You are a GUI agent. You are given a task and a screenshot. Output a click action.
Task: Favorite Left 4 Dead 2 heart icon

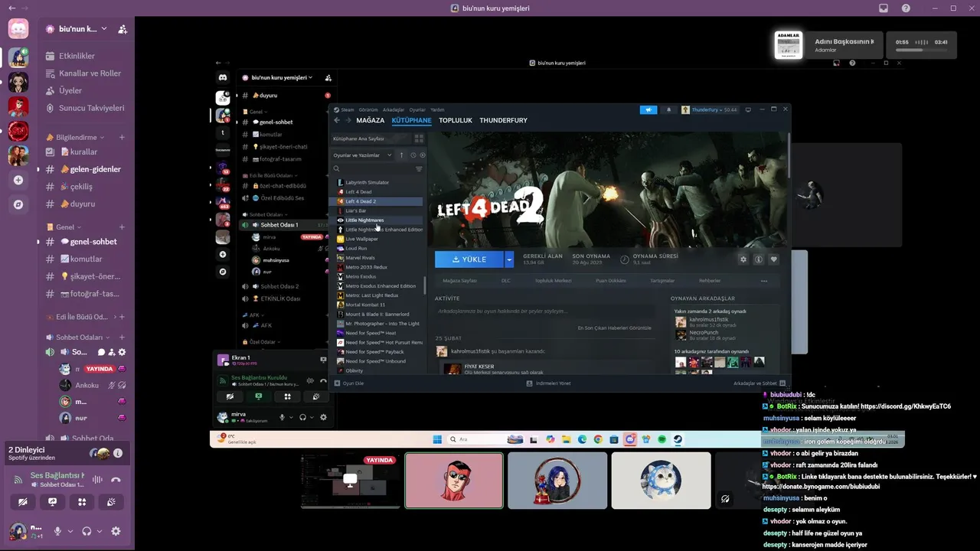(x=773, y=259)
